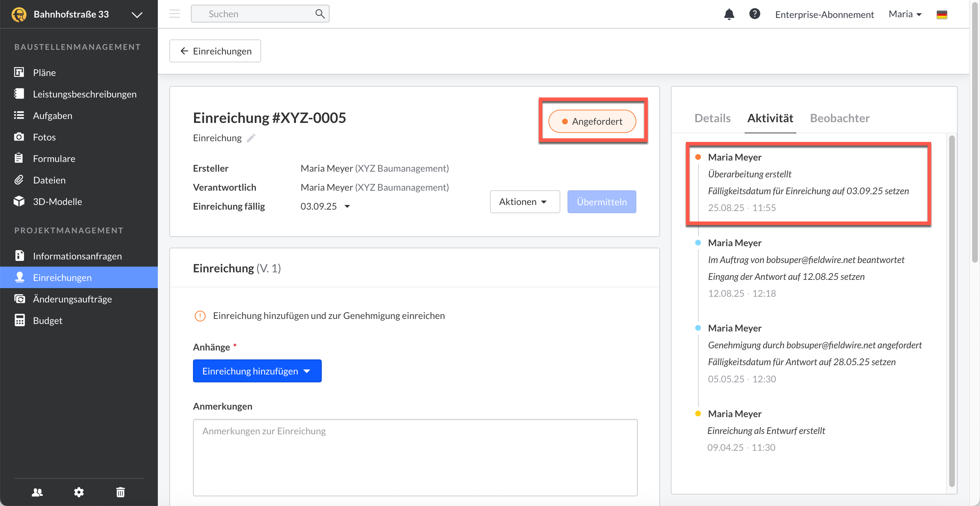Screen dimensions: 980x506
Task: Go back to Einreichungen list
Action: (215, 51)
